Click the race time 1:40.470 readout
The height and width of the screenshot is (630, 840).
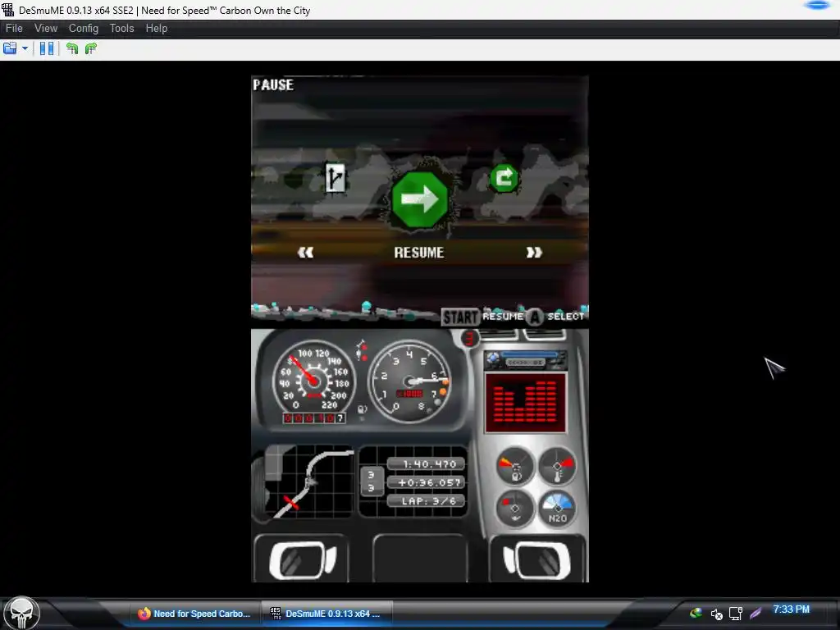pyautogui.click(x=427, y=464)
